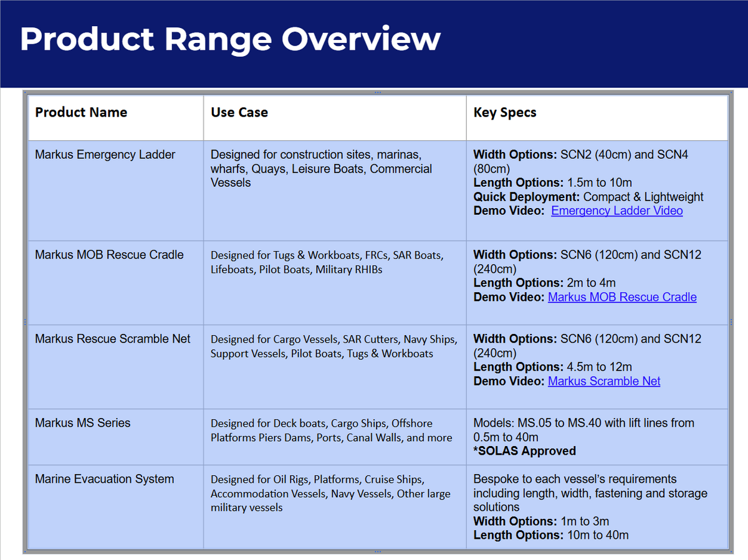Click the Length Options 10m to 40m text

[551, 535]
